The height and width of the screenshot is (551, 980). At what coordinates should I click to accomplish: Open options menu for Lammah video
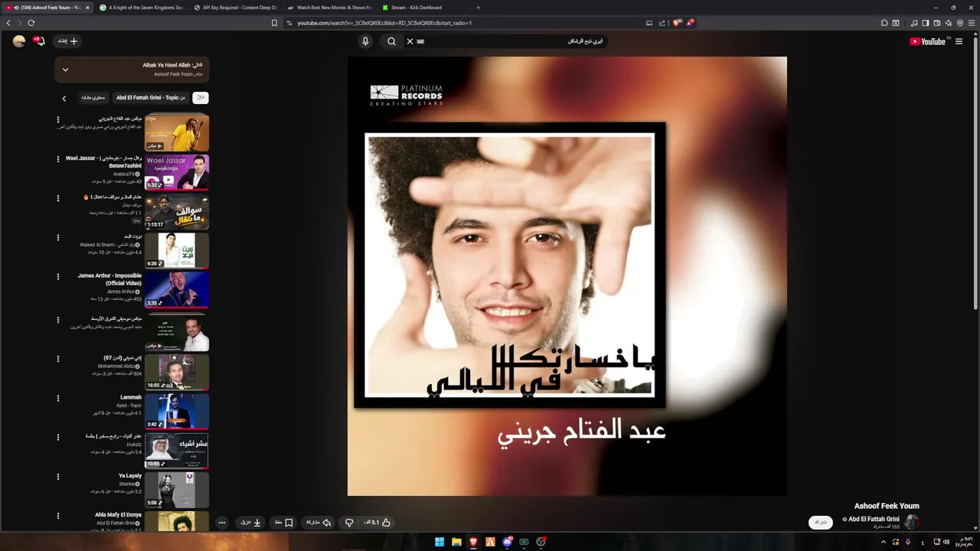click(57, 399)
